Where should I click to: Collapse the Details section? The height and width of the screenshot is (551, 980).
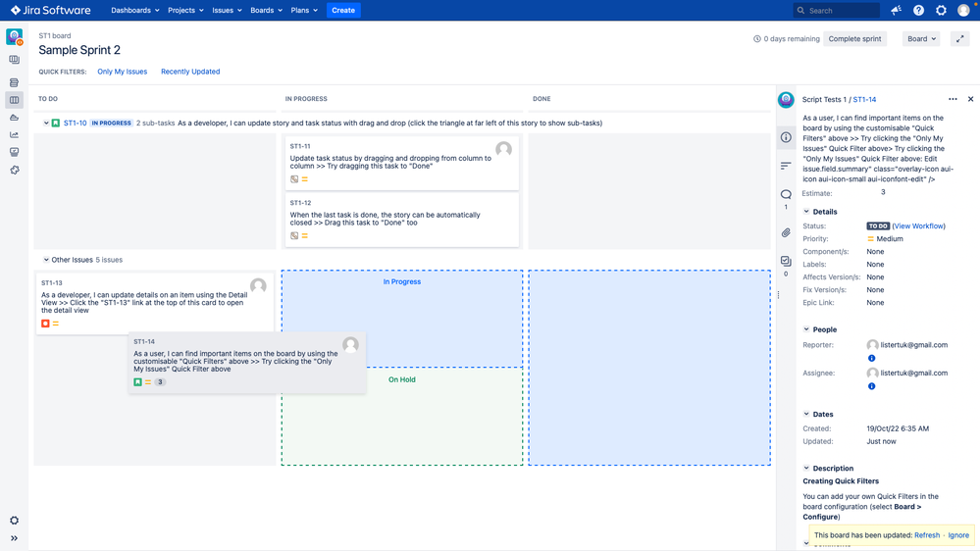806,212
